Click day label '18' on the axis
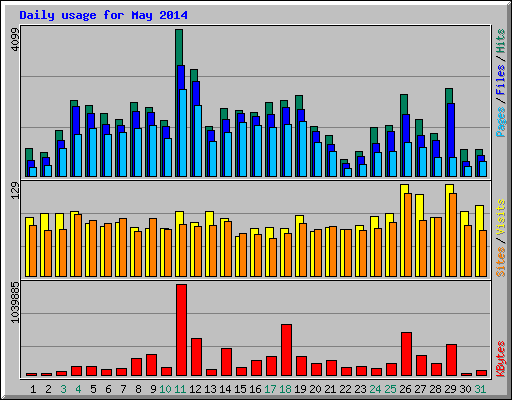Viewport: 512px width, 400px height. point(285,389)
